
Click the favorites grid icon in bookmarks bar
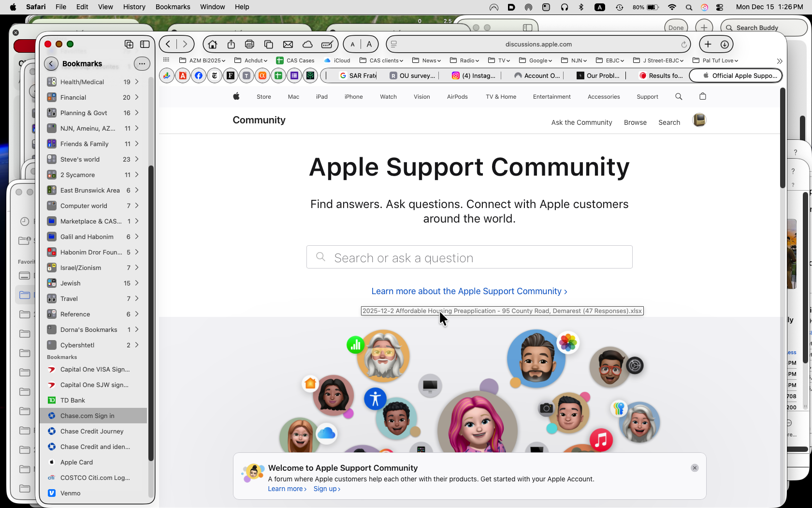pos(166,60)
